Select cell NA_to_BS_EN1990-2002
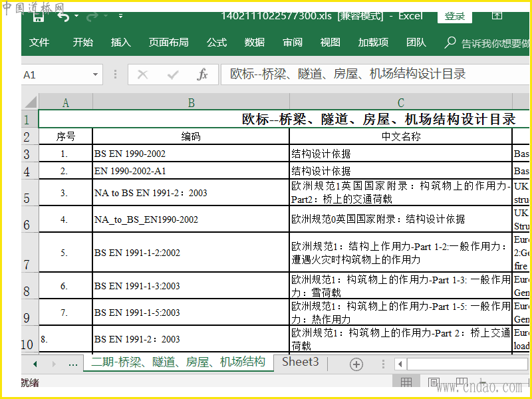This screenshot has height=399, width=532. (191, 219)
